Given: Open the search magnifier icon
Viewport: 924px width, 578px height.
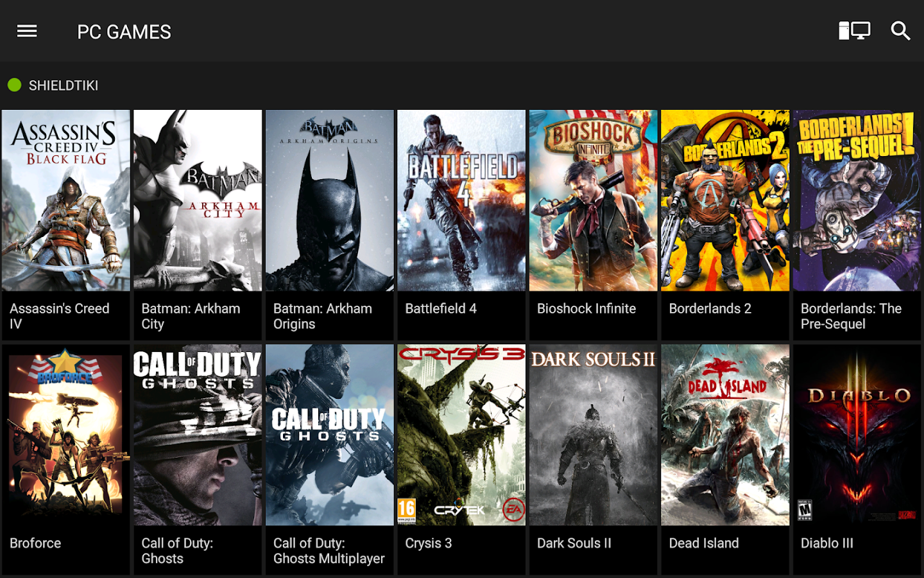Looking at the screenshot, I should [x=900, y=31].
